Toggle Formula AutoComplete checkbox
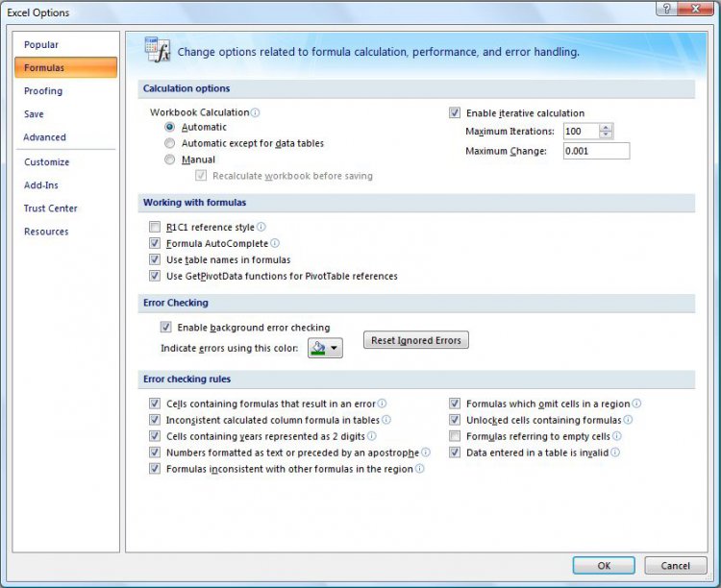 point(155,243)
